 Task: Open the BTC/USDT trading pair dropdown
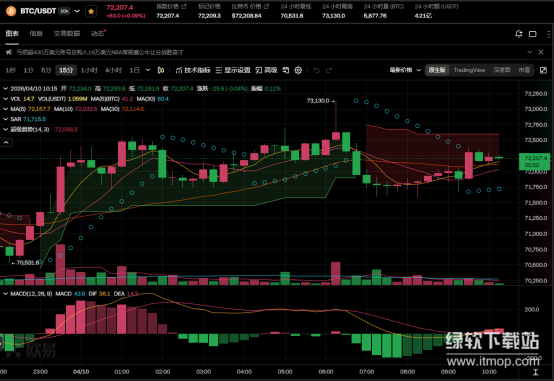pos(77,11)
